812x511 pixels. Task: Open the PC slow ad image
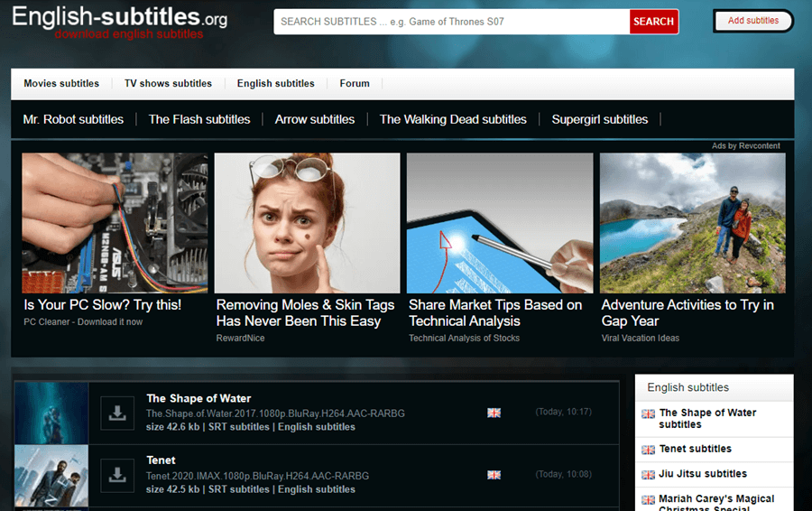(x=115, y=223)
